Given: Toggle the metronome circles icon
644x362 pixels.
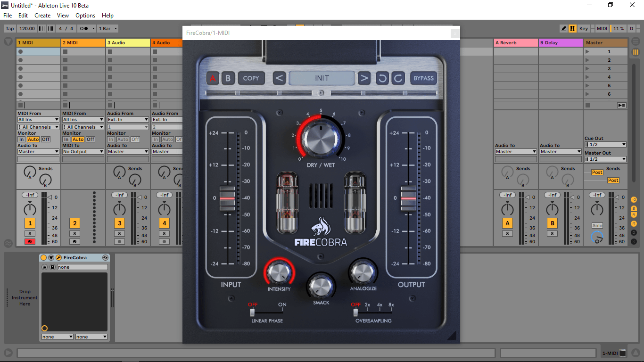Looking at the screenshot, I should [84, 29].
